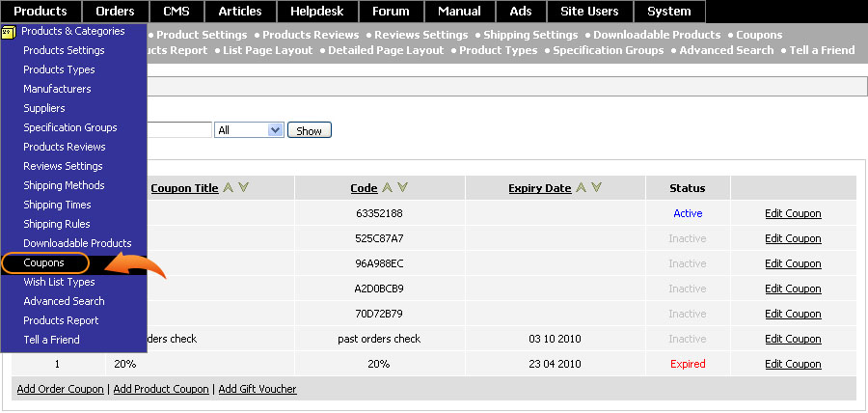Choose Specification Groups from Products dropdown menu
The width and height of the screenshot is (868, 413).
(x=69, y=127)
